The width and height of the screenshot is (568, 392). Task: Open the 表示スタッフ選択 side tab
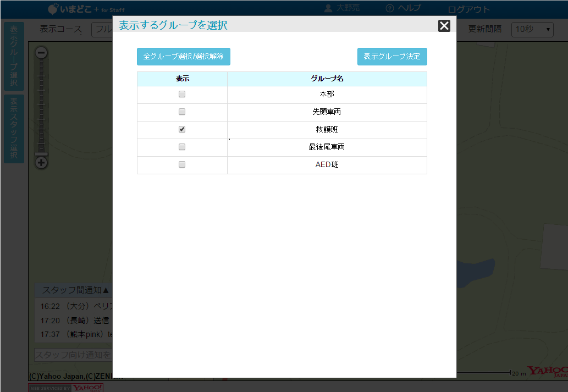coord(14,129)
